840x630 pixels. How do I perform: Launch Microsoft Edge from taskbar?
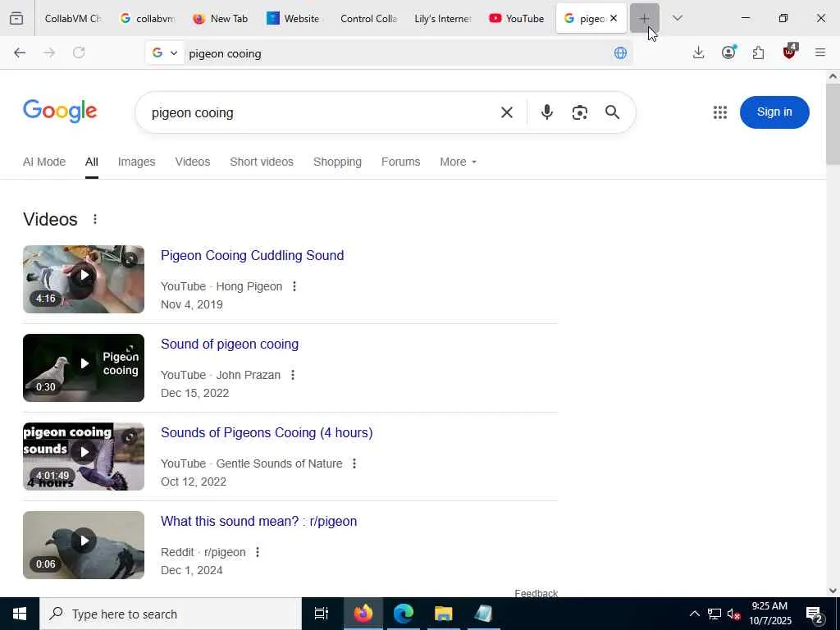click(404, 614)
